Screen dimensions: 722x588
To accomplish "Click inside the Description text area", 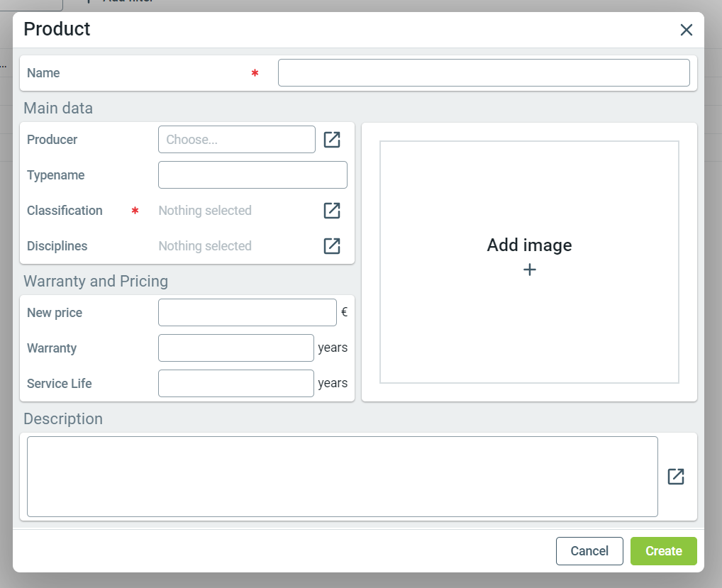I will 342,477.
